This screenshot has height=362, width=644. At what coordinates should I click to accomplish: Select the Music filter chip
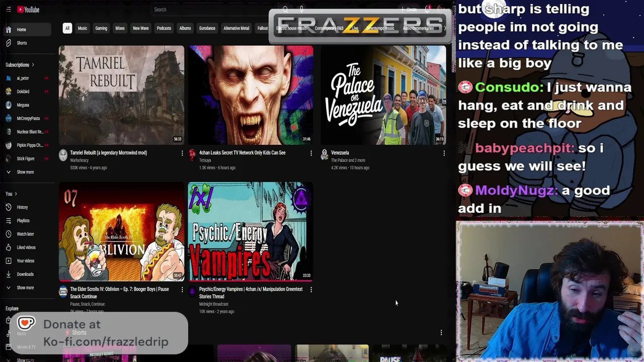(x=83, y=28)
